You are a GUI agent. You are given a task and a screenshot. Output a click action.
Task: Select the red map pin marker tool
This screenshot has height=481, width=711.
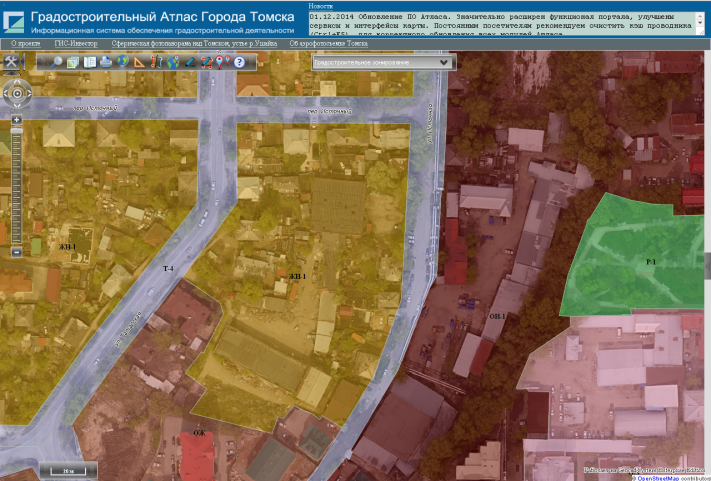click(221, 62)
